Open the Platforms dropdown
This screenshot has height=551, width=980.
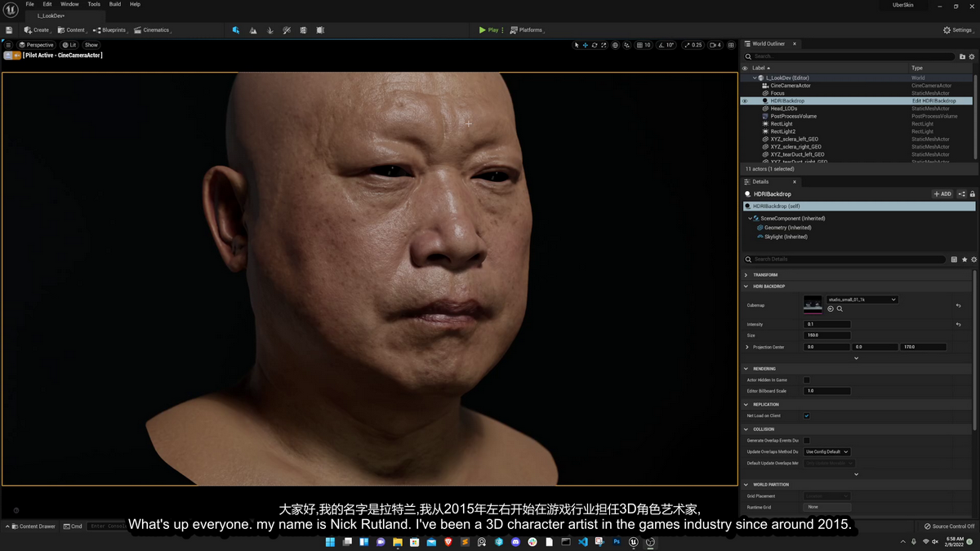coord(527,30)
